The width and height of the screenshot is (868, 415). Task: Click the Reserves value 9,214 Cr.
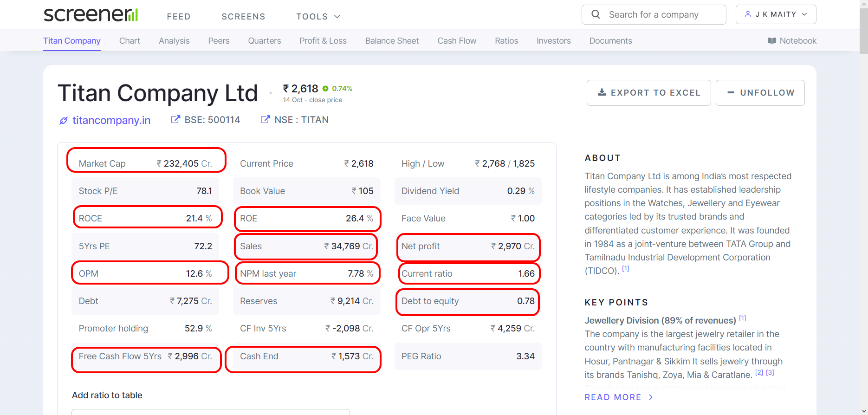coord(352,301)
